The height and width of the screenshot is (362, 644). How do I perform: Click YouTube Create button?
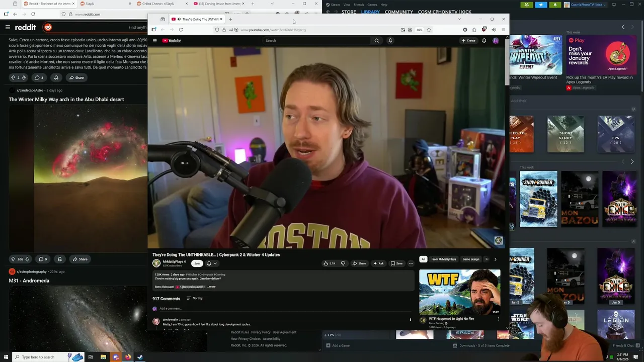tap(468, 41)
